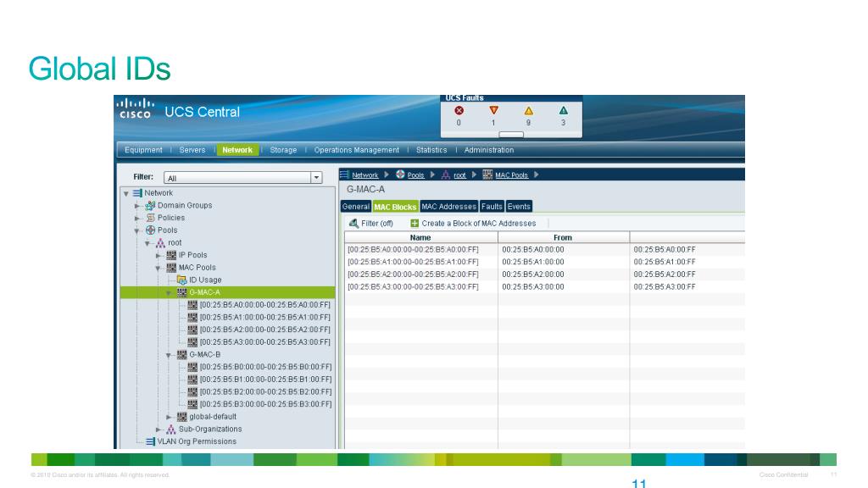Expand the Sub-Organizations node
Screen dimensions: 868x488
pos(159,430)
